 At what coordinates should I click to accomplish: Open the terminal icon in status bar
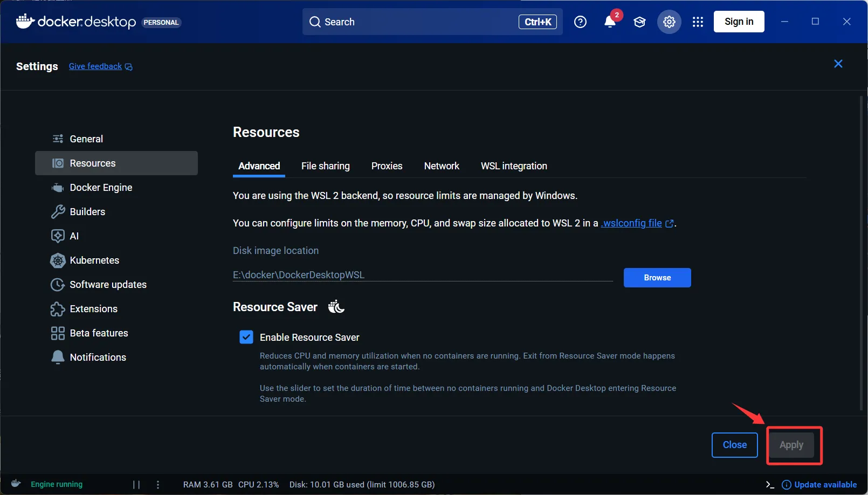tap(770, 484)
